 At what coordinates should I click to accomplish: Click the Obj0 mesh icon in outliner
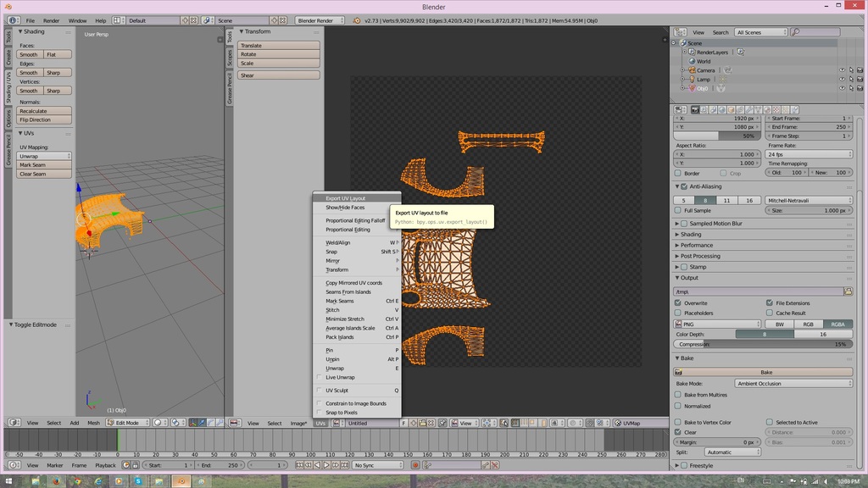pos(691,88)
